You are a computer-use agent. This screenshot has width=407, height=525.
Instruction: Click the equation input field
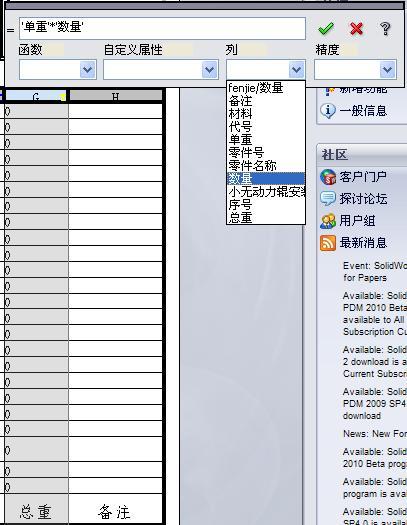tap(162, 28)
